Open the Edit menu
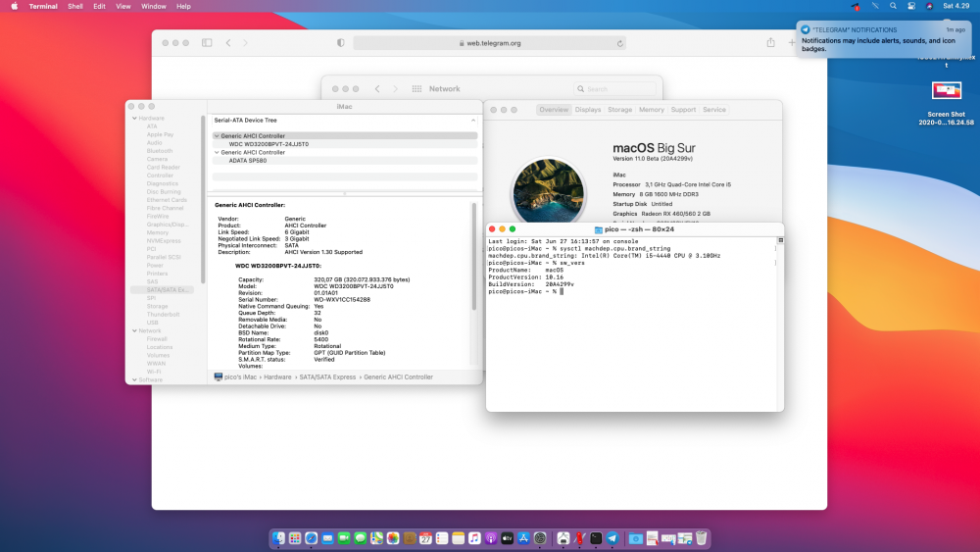980x552 pixels. coord(99,6)
